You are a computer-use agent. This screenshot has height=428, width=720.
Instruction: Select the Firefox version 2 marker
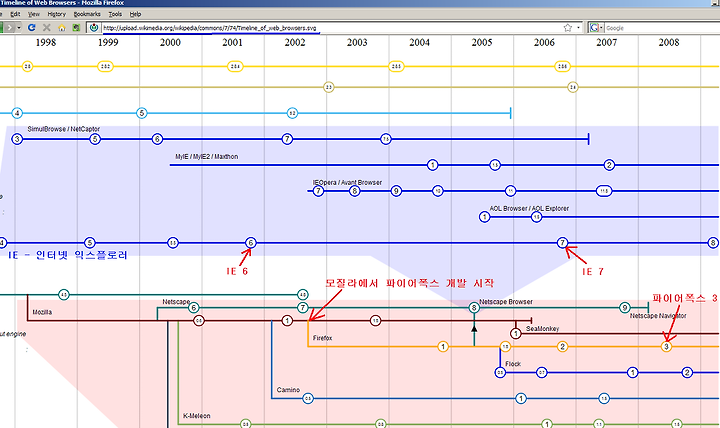(562, 347)
